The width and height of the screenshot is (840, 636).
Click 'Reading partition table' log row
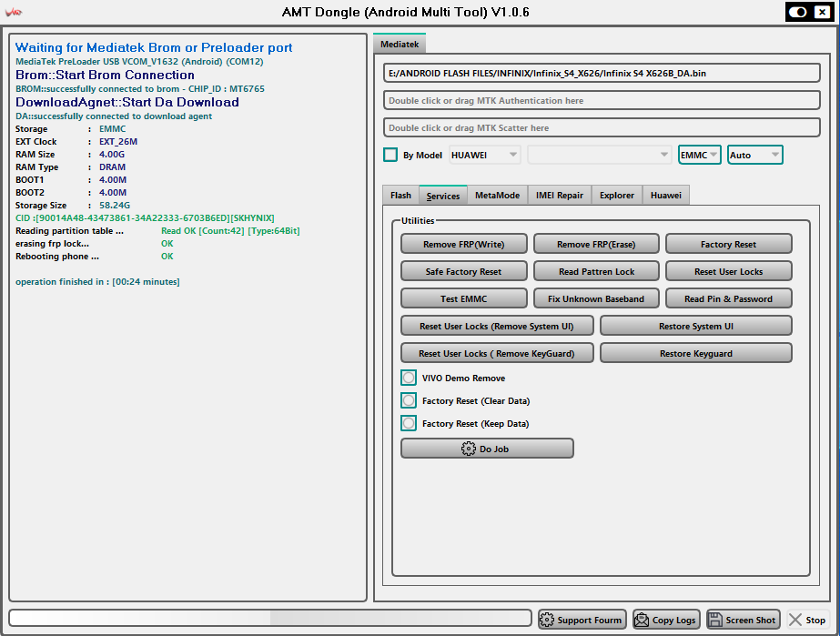click(x=157, y=231)
